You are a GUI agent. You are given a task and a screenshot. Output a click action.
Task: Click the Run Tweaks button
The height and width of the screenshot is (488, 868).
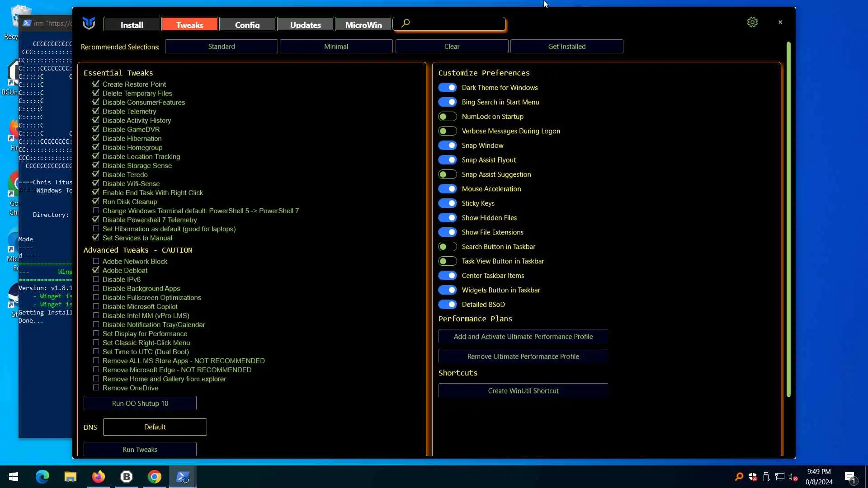140,450
